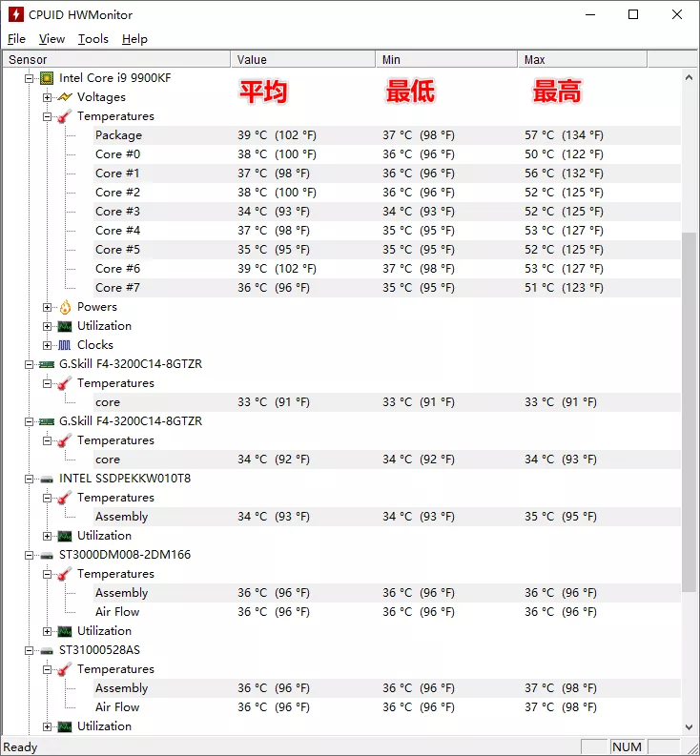Click Package max value 57 °C (134 °F)
This screenshot has height=756, width=700.
pos(564,135)
